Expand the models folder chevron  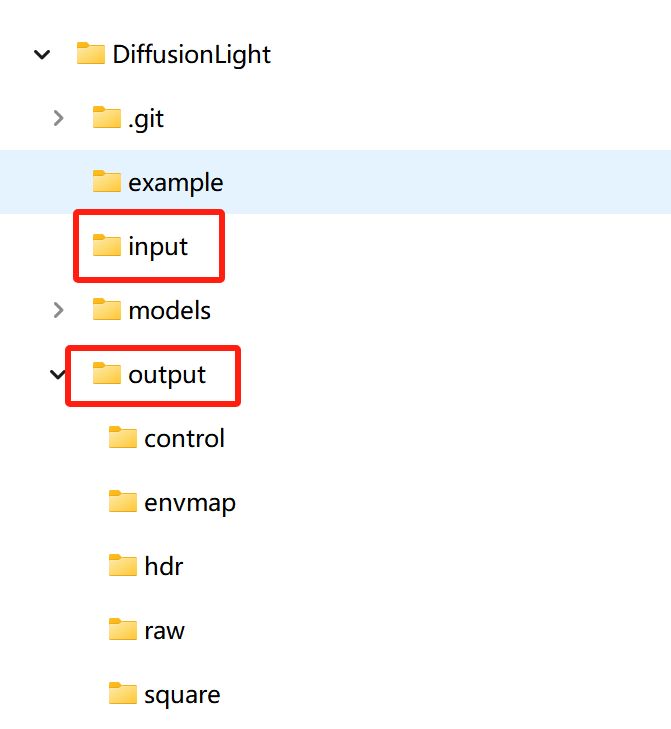(58, 310)
